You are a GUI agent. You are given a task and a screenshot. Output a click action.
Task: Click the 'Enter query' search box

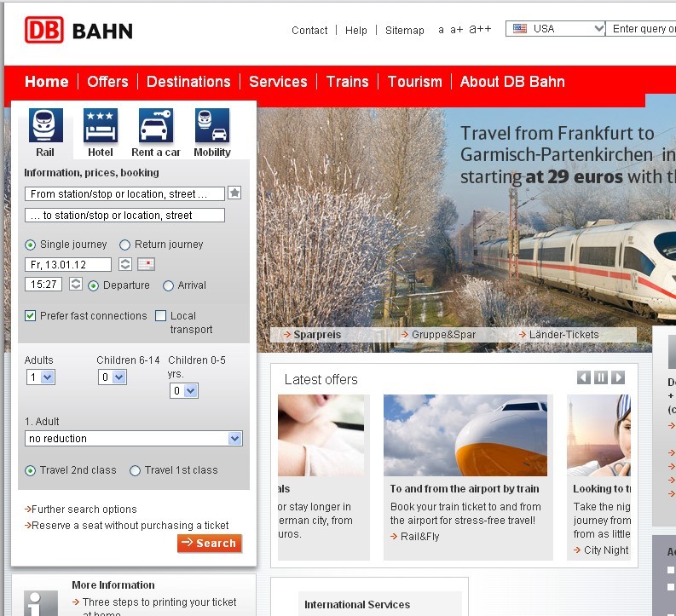(x=641, y=29)
